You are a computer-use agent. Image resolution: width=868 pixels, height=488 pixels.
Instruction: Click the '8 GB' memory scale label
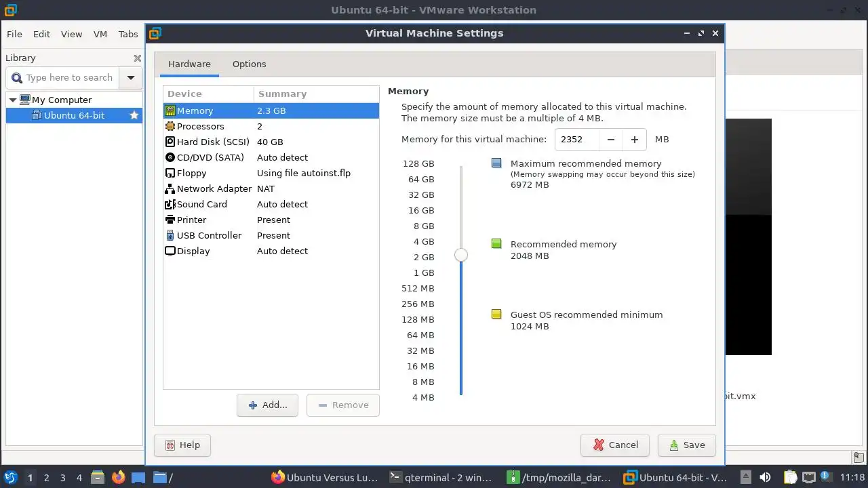point(424,226)
